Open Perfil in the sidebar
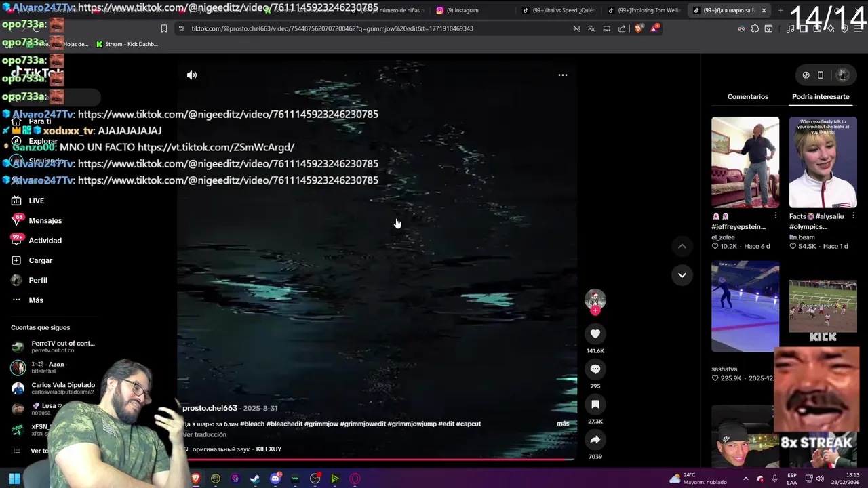The height and width of the screenshot is (488, 868). (x=29, y=280)
